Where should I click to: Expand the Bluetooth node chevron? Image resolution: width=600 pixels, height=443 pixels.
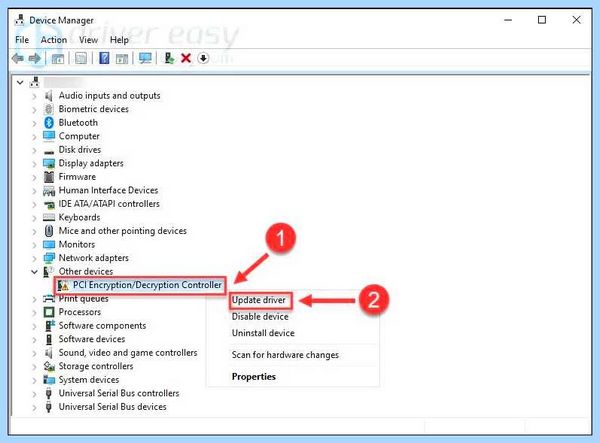(34, 123)
